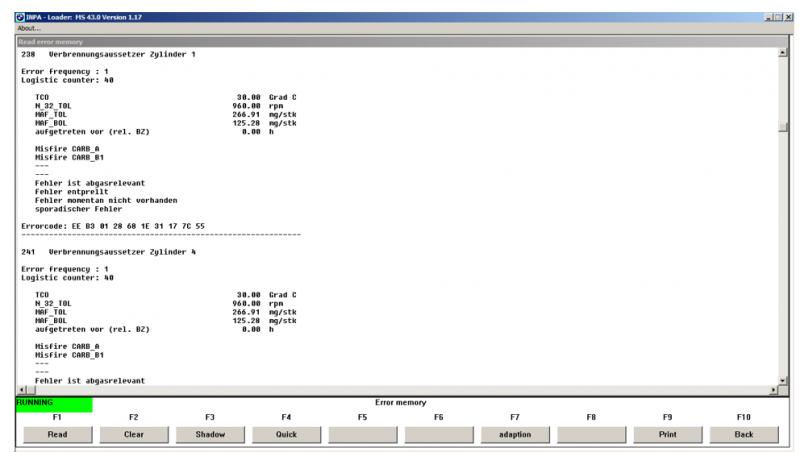Go back with F10 Back button
Viewport: 800px width, 452px height.
[x=744, y=435]
